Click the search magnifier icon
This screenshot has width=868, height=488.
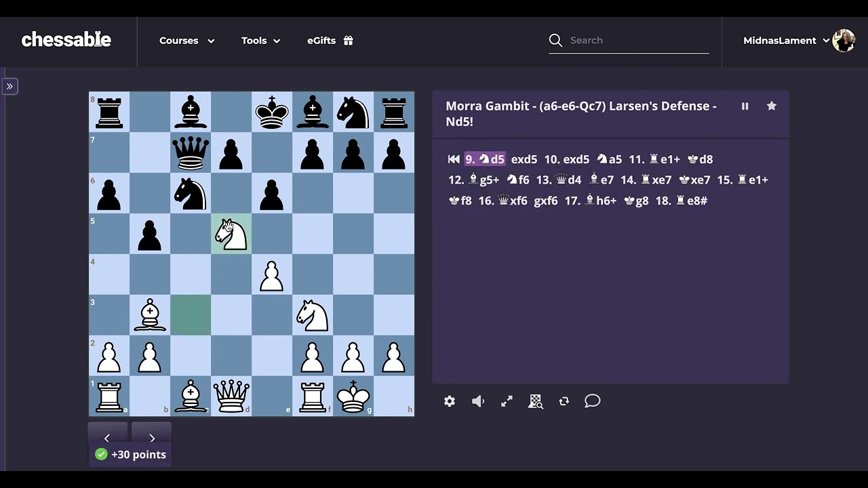coord(555,41)
